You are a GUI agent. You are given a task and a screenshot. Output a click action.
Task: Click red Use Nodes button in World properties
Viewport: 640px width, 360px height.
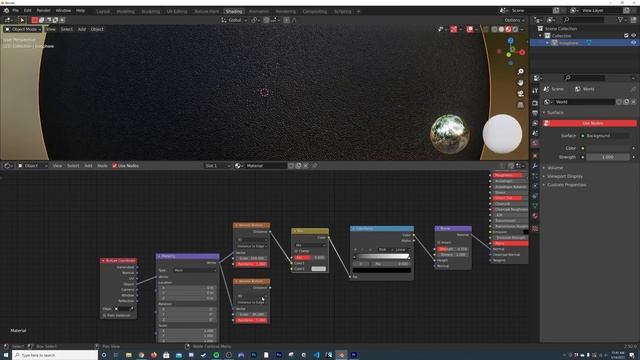pos(589,123)
